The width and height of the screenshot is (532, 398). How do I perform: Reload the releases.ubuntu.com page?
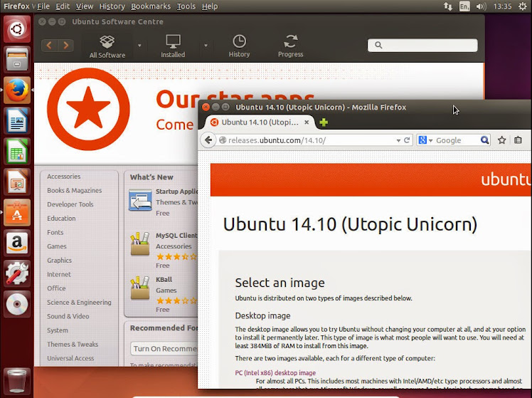click(x=407, y=140)
